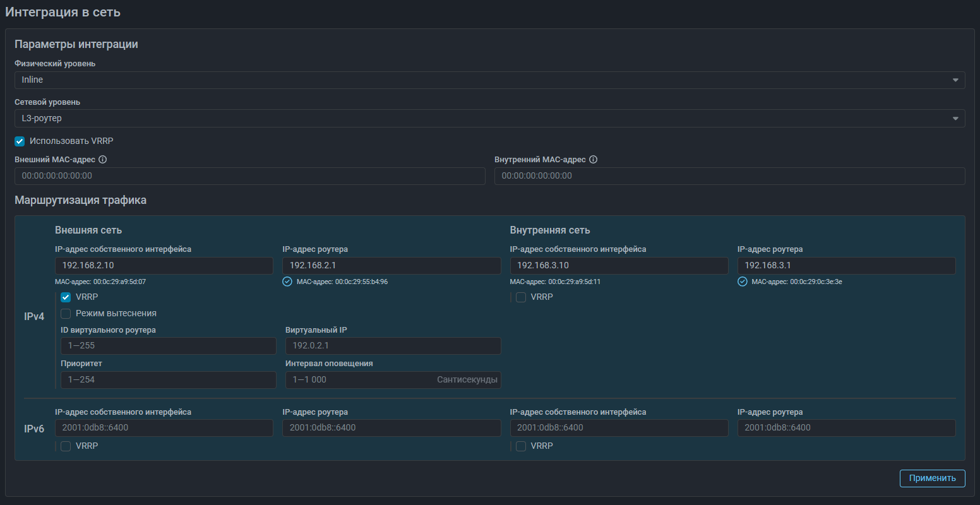Image resolution: width=980 pixels, height=505 pixels.
Task: Click info icon next to Внешний MAC-адрес
Action: point(102,160)
